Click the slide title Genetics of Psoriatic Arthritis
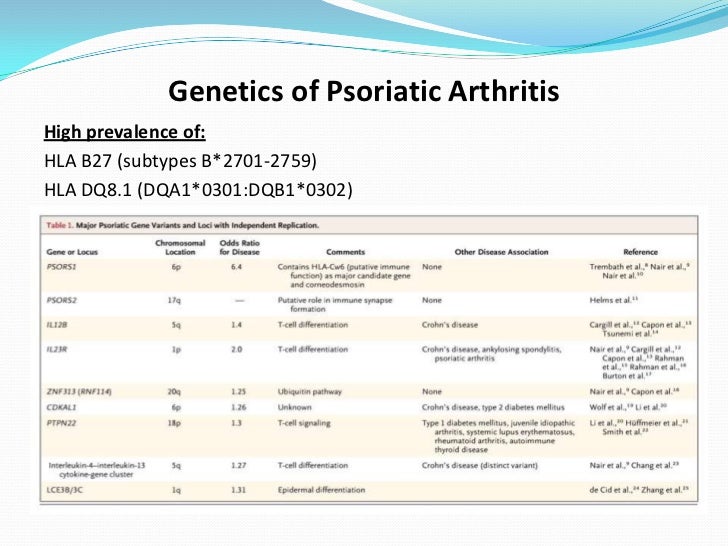The image size is (728, 546). point(364,91)
